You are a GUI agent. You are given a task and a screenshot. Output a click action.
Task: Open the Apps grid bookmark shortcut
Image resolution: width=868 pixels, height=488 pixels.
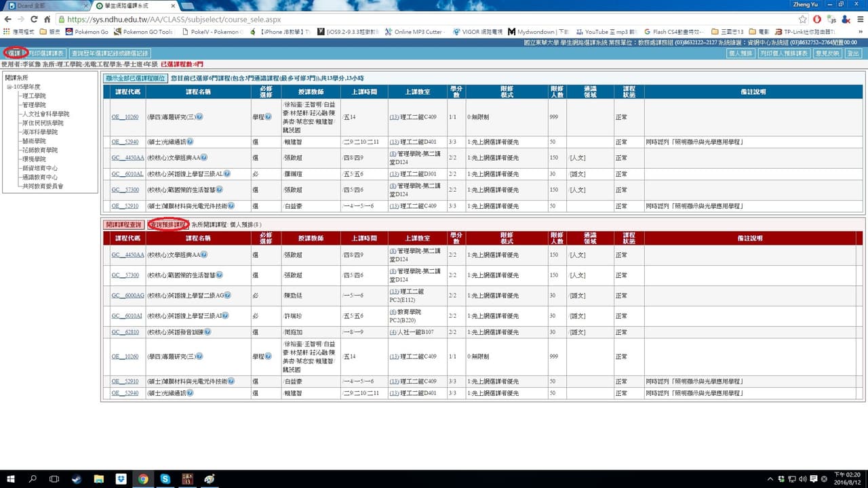click(x=19, y=31)
